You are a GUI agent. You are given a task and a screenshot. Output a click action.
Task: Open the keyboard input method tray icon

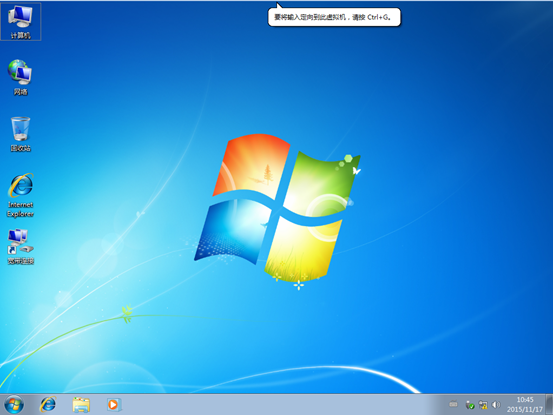pyautogui.click(x=453, y=404)
